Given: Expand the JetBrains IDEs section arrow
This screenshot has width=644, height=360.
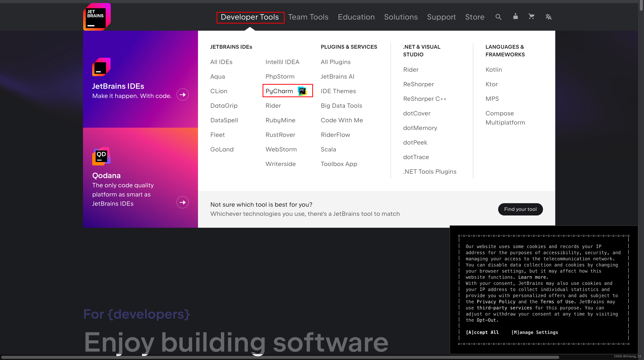Looking at the screenshot, I should [x=183, y=95].
